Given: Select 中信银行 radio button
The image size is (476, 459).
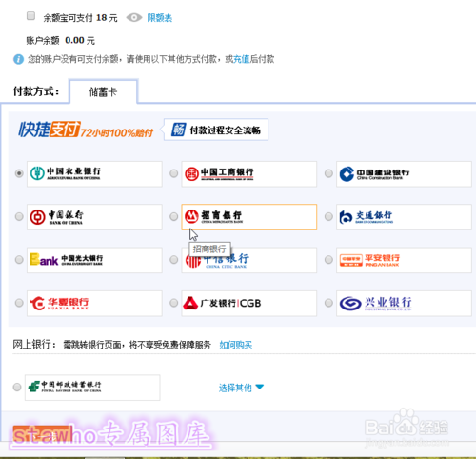Looking at the screenshot, I should [x=173, y=260].
